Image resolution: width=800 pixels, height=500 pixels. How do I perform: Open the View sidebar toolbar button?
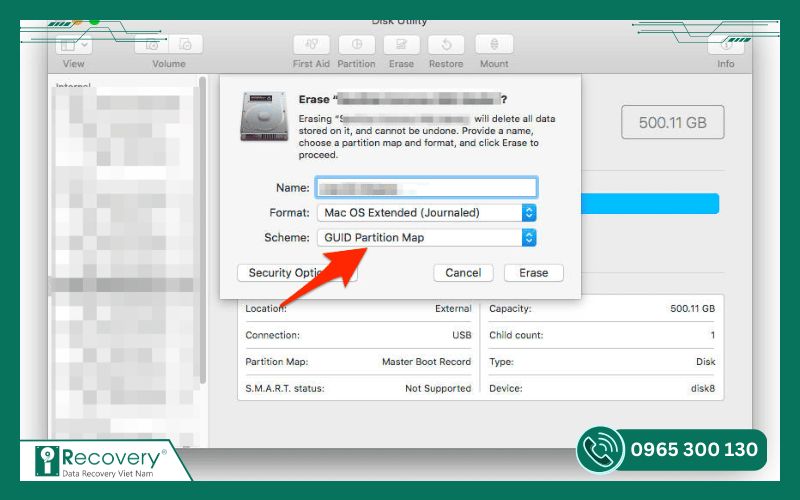coord(73,45)
